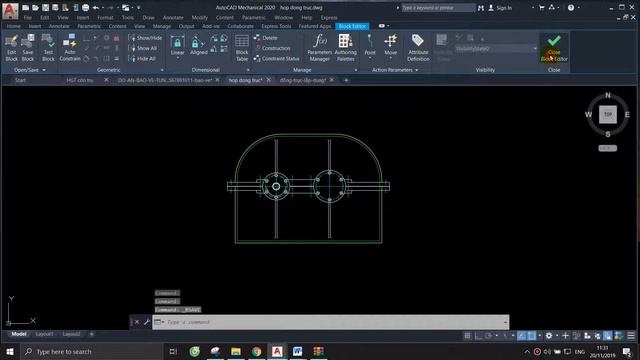
Task: Switch to the Layout1 tab
Action: [x=44, y=334]
